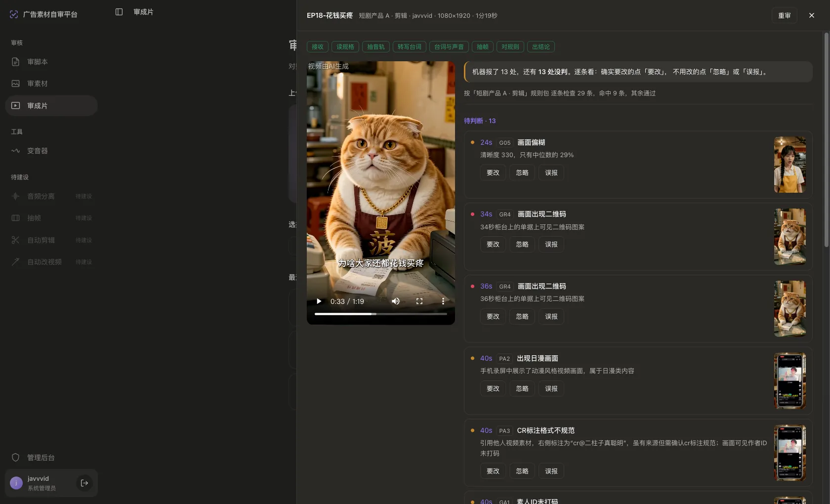The height and width of the screenshot is (504, 830).
Task: Jump to 40s timestamp of 出现日漫画面
Action: click(486, 358)
